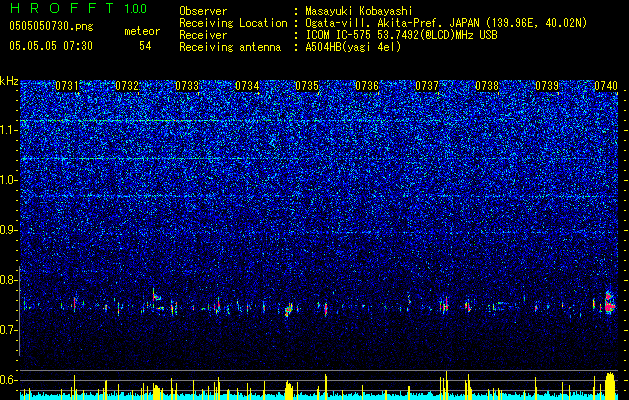Click the 0.7 frequency axis label
The width and height of the screenshot is (629, 400).
pos(7,330)
